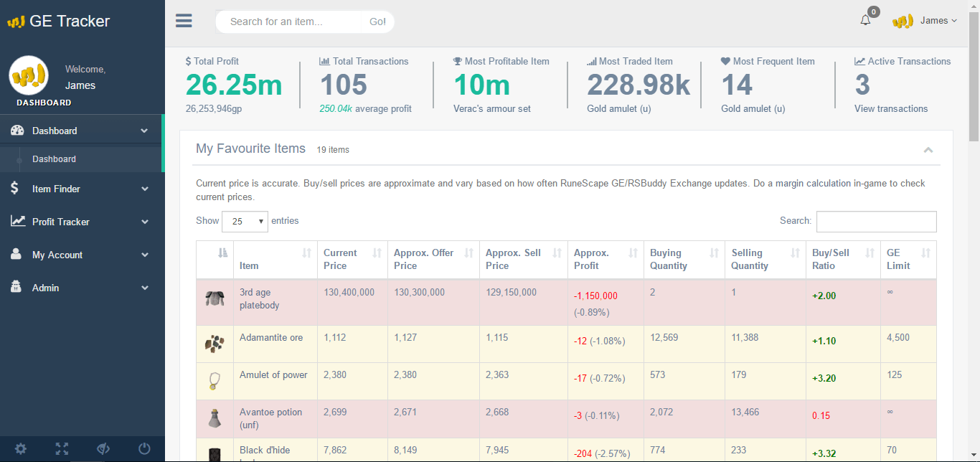Select the Dashboard submenu item

click(x=54, y=159)
